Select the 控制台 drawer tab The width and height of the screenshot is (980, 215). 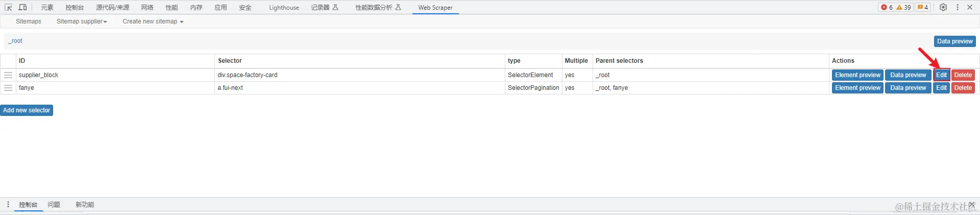coord(28,205)
